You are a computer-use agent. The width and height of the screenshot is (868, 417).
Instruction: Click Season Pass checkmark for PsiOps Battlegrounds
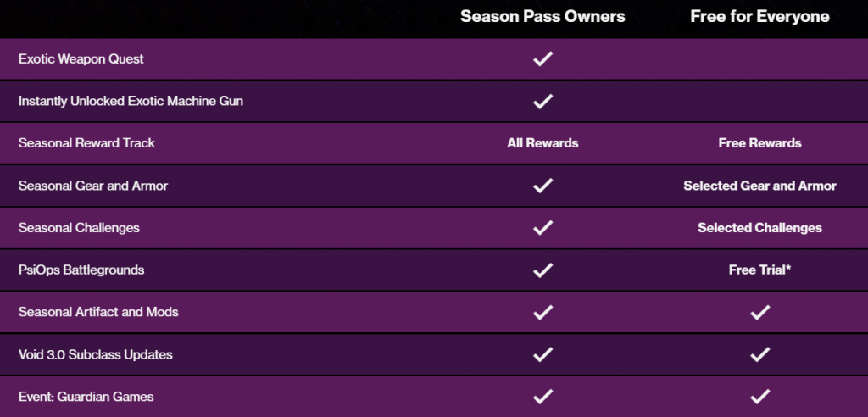(x=542, y=270)
